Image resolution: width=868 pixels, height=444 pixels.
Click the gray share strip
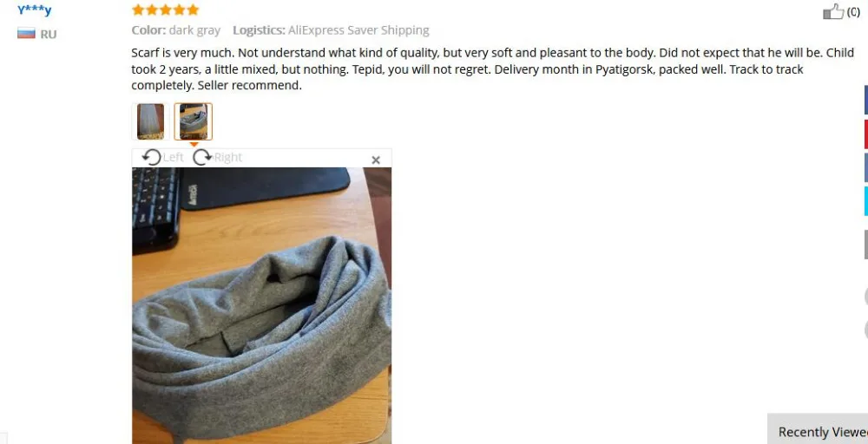[865, 245]
